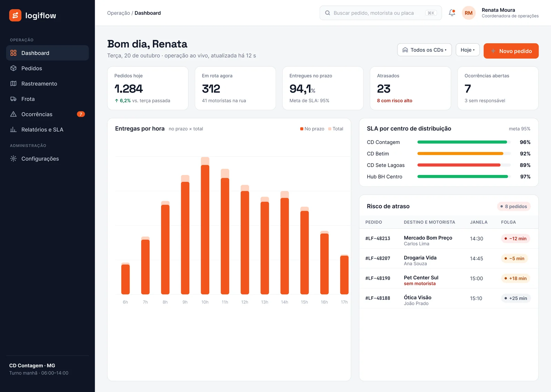This screenshot has width=551, height=392.
Task: Click the CD Contagem SLA progress bar
Action: coord(464,142)
